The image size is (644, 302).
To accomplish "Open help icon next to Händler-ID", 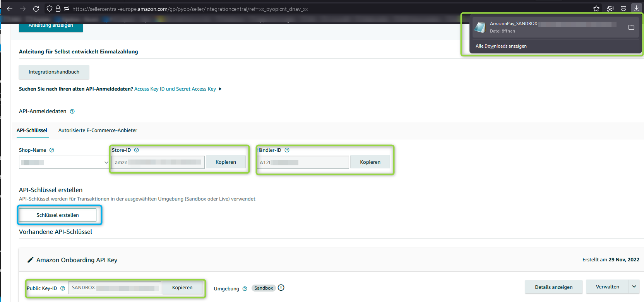I will [287, 150].
